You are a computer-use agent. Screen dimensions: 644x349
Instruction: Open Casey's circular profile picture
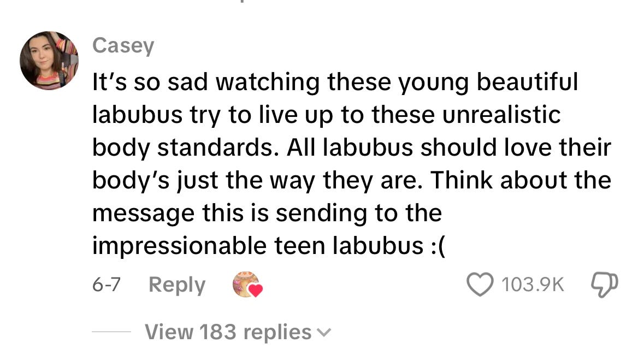49,61
